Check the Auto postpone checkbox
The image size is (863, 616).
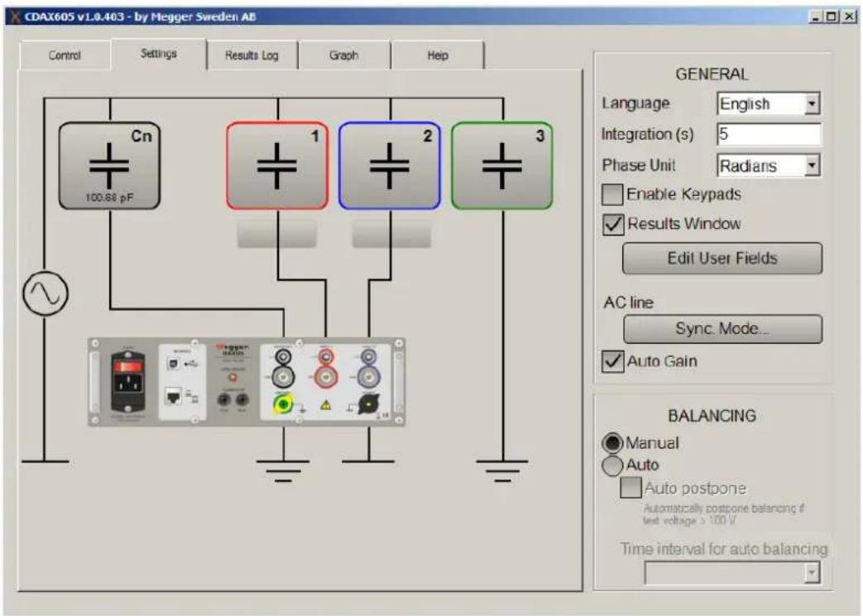point(630,487)
